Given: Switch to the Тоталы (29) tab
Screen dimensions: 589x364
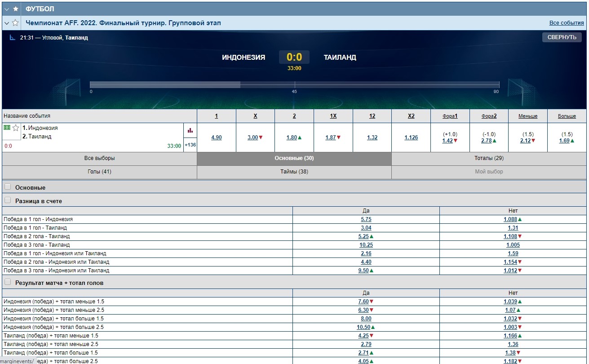Looking at the screenshot, I should [x=489, y=159].
